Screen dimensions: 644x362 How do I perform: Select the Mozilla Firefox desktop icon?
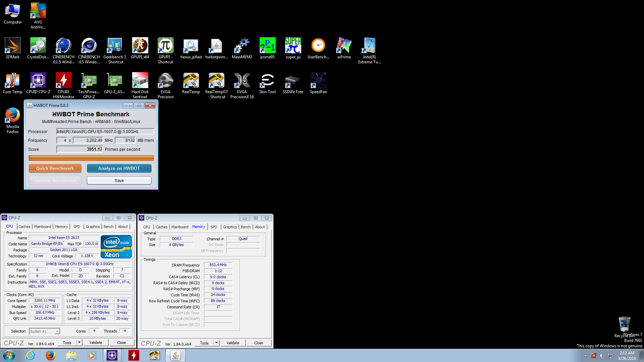12,121
